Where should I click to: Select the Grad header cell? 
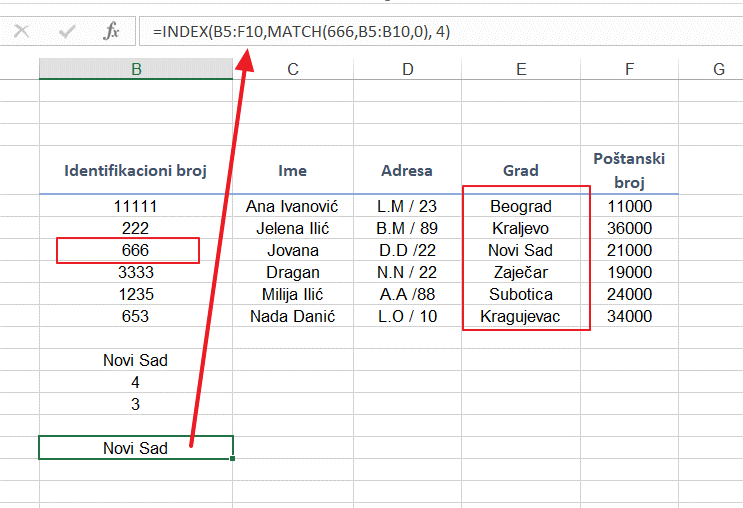(x=521, y=170)
